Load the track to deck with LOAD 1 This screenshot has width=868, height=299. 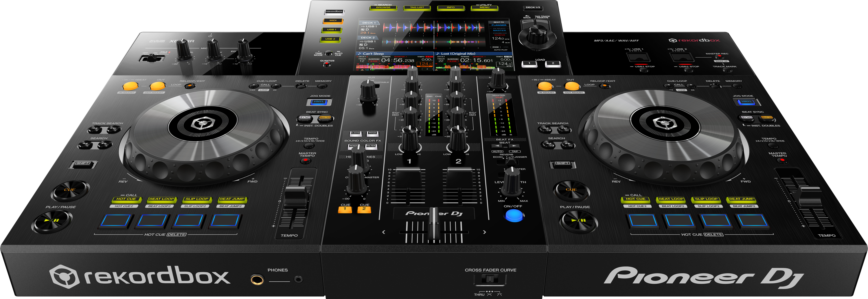(x=529, y=64)
